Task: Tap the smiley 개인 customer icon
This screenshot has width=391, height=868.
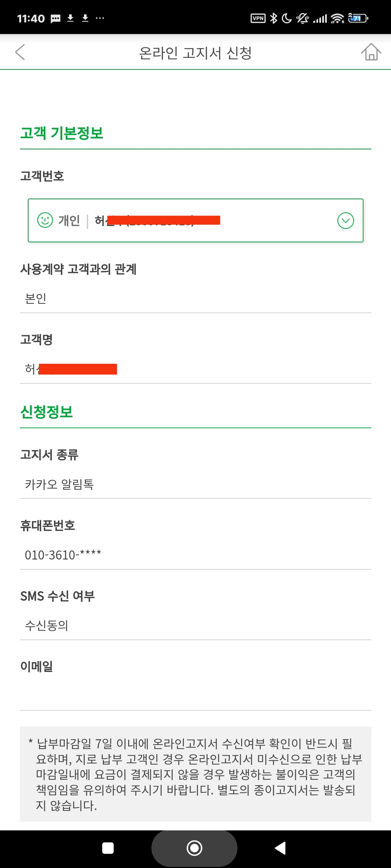Action: pyautogui.click(x=45, y=220)
